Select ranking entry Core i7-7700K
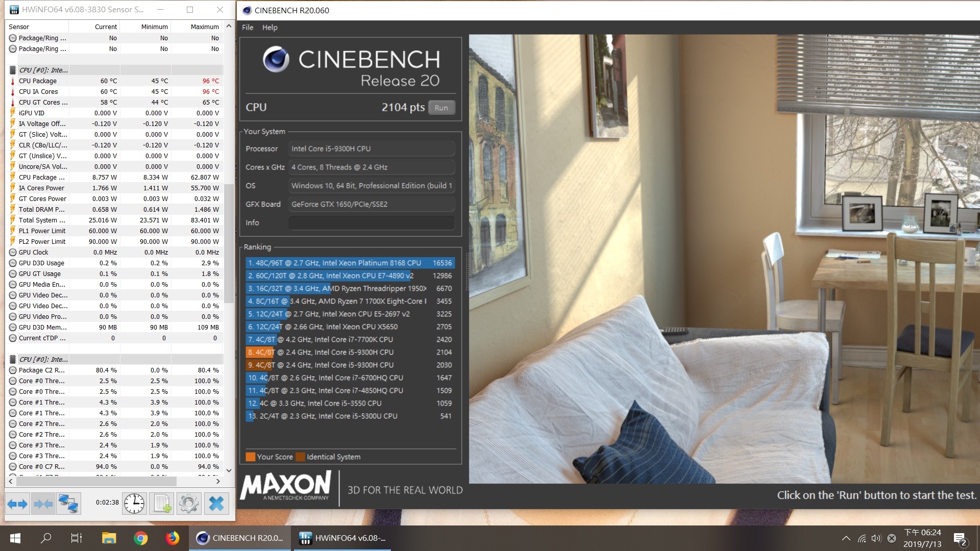This screenshot has height=551, width=980. pyautogui.click(x=350, y=340)
